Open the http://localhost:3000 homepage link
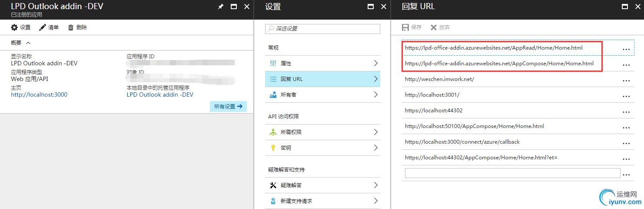644x209 pixels. pos(39,94)
